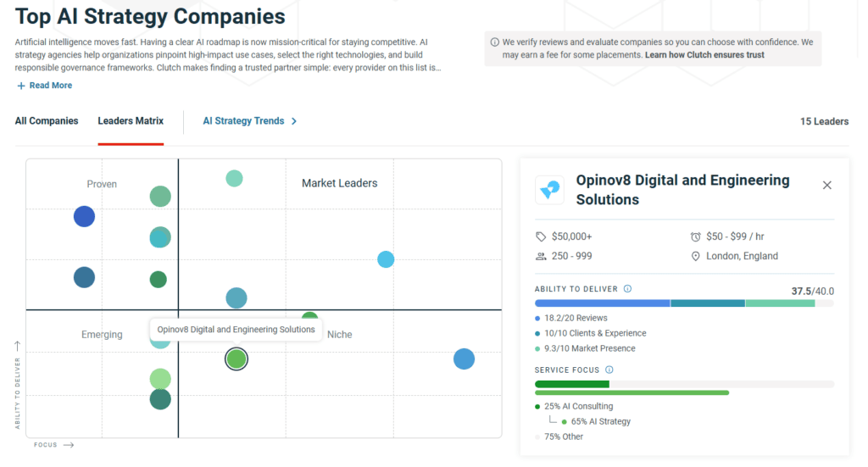Click the Market Leaders quadrant label
The height and width of the screenshot is (467, 868).
(x=339, y=183)
